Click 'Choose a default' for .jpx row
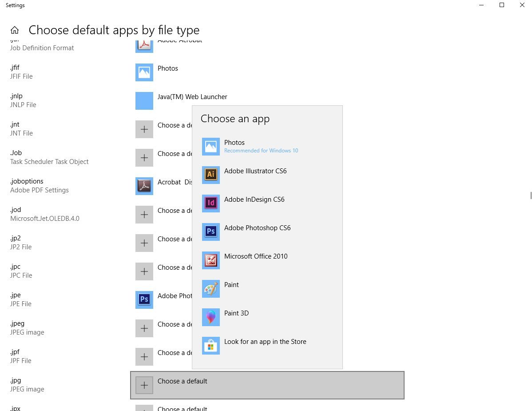Image resolution: width=532 pixels, height=411 pixels. [x=183, y=408]
